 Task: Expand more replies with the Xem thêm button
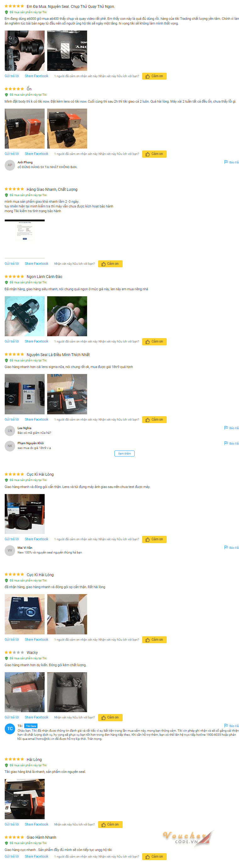(124, 454)
